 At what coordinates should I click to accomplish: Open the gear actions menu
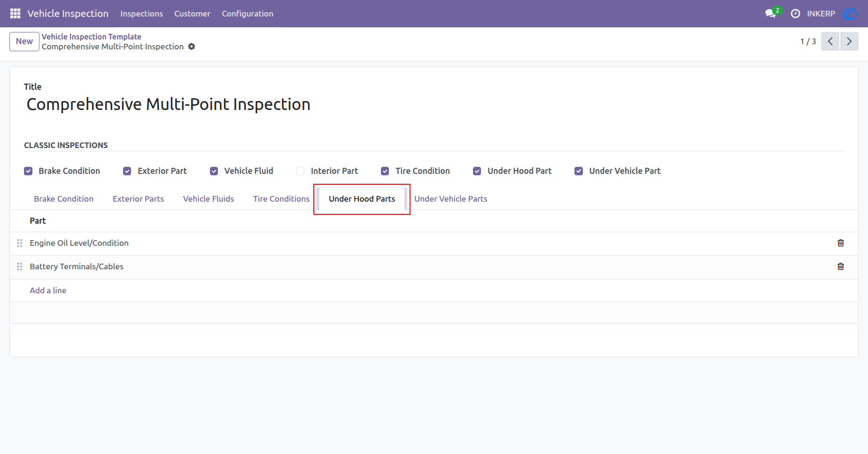(192, 47)
